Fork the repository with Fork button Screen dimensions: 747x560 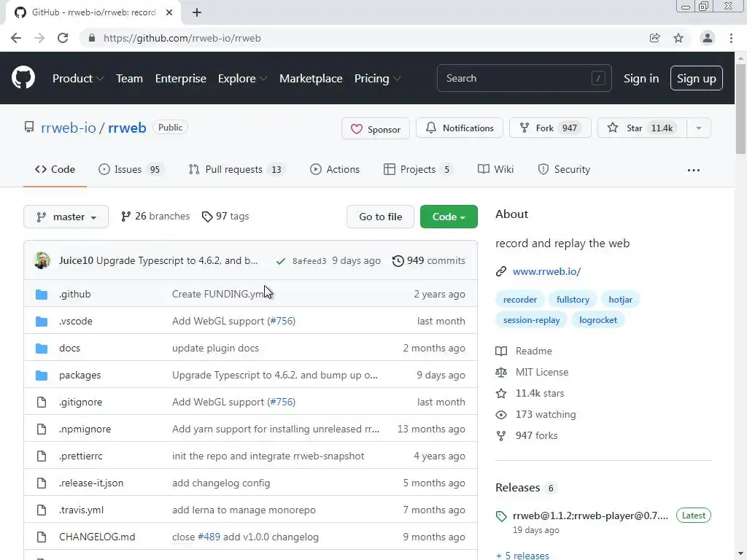click(x=550, y=128)
